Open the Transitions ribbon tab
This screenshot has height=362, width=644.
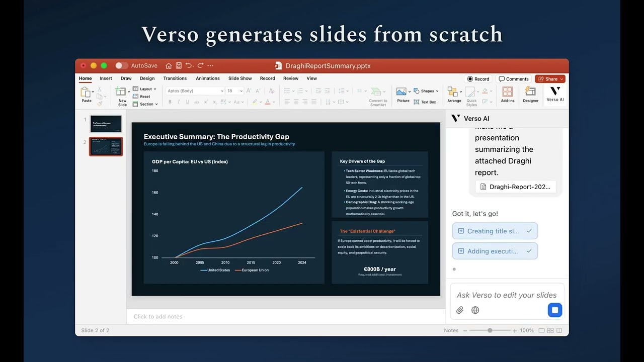[175, 78]
